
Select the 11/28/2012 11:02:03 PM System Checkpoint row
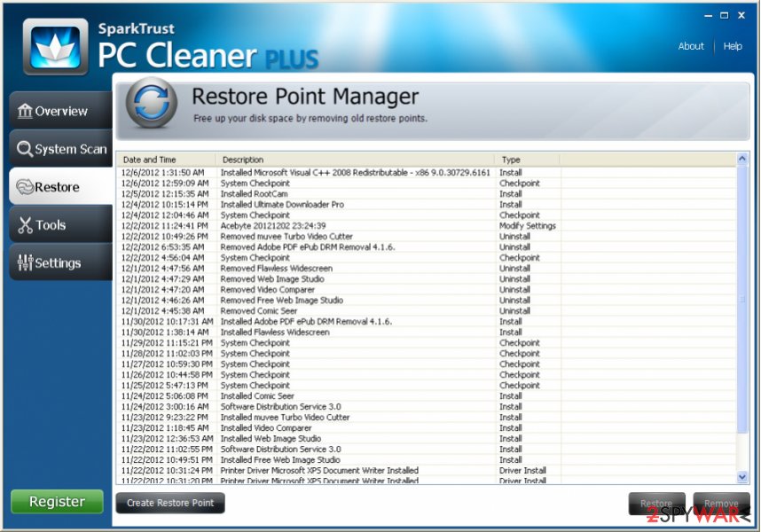point(426,354)
